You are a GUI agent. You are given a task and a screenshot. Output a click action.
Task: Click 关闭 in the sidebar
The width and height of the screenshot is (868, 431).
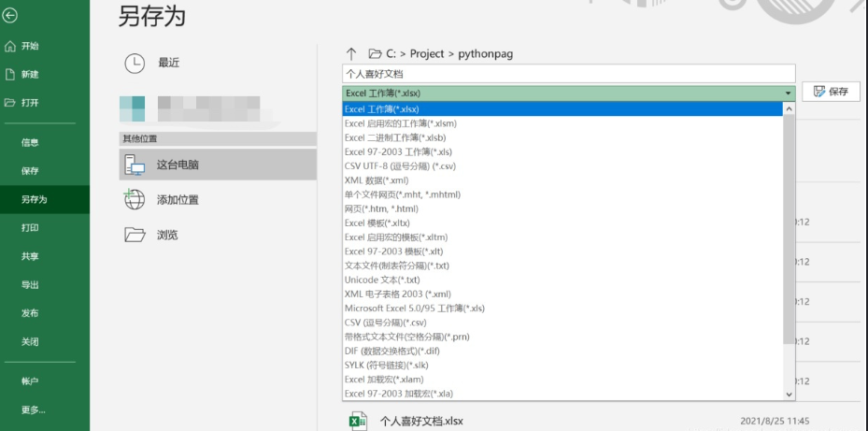coord(30,342)
